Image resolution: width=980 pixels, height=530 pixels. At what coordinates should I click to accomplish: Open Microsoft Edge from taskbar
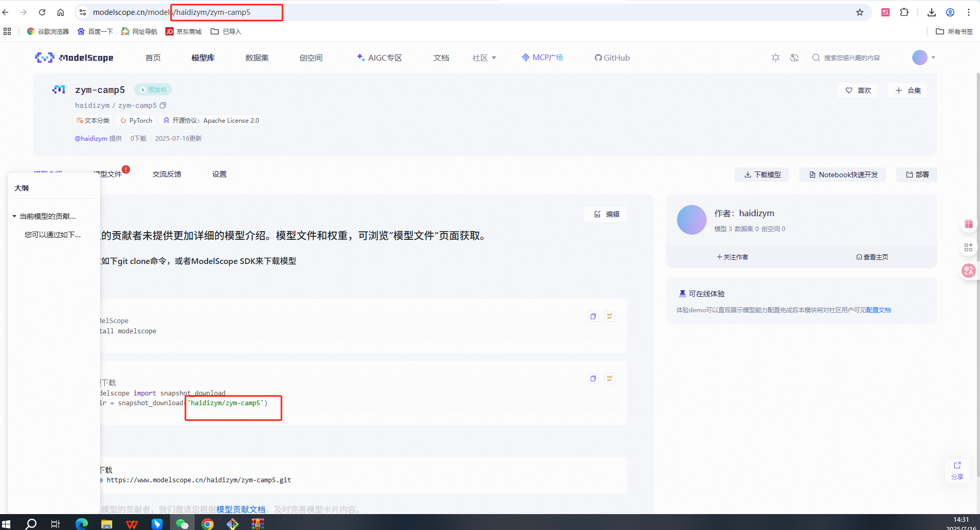click(x=82, y=524)
